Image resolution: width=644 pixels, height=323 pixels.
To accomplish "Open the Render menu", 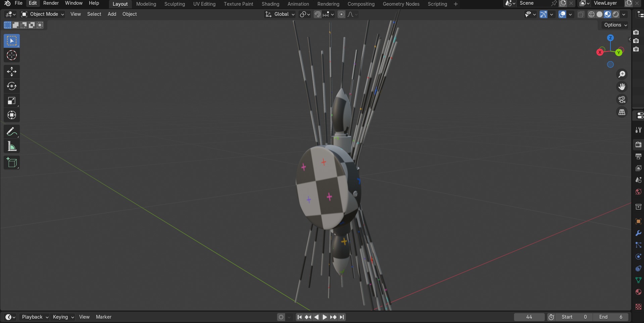I will (51, 3).
